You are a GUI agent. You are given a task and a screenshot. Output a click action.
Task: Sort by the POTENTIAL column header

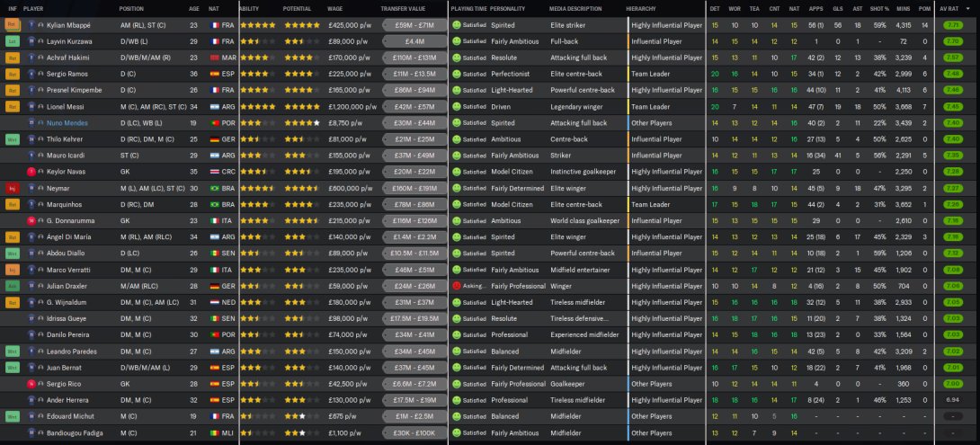click(297, 9)
